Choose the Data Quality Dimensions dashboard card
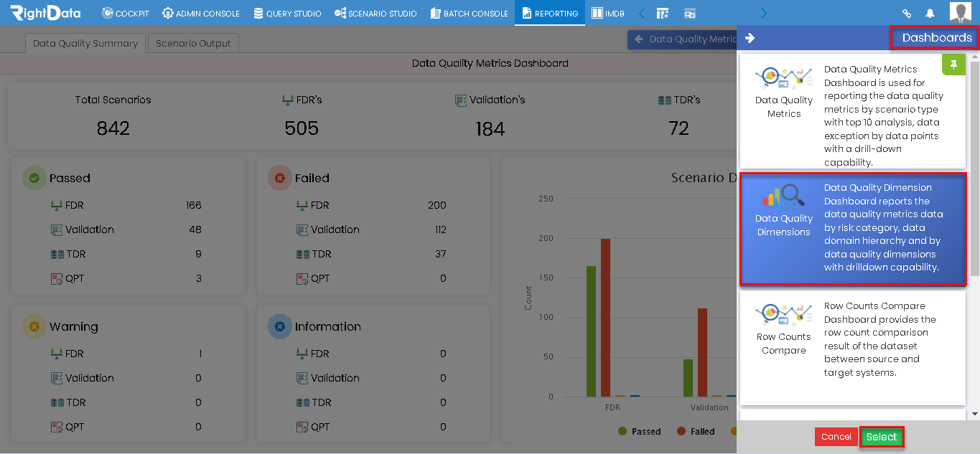 [853, 228]
